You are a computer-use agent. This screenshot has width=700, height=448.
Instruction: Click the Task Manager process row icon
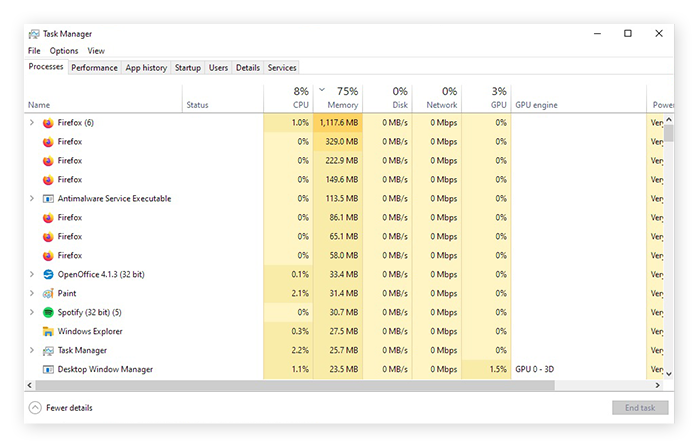tap(48, 350)
